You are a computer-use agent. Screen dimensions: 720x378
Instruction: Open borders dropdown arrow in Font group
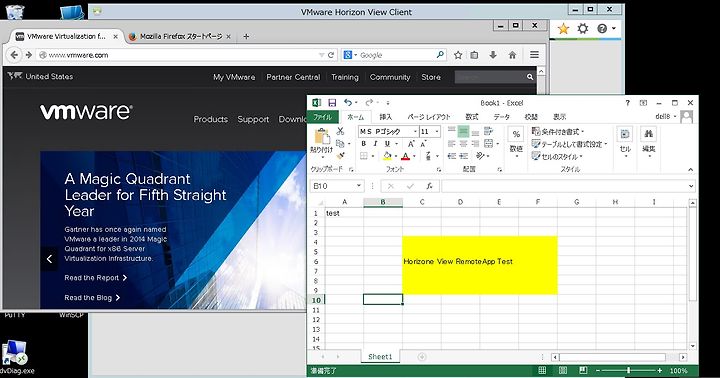point(372,156)
